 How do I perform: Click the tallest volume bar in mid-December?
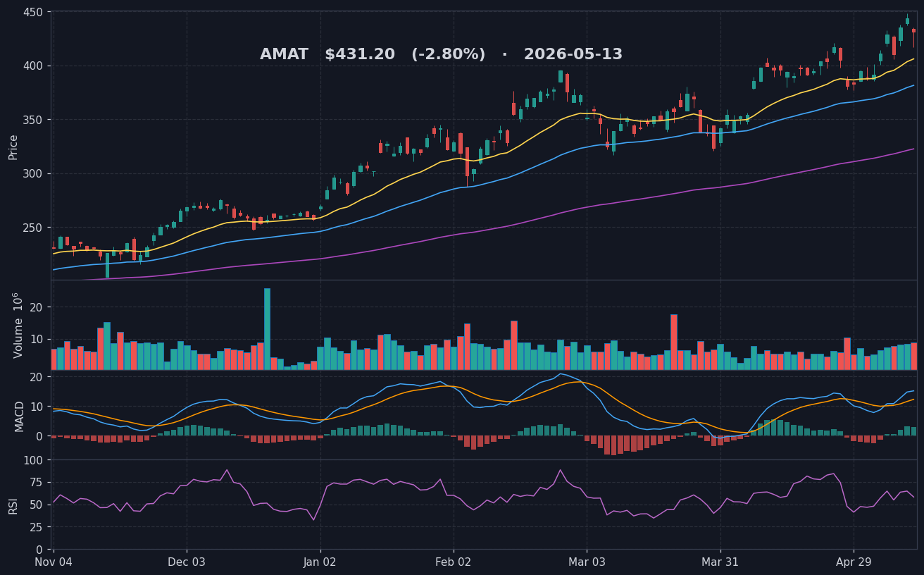click(267, 329)
